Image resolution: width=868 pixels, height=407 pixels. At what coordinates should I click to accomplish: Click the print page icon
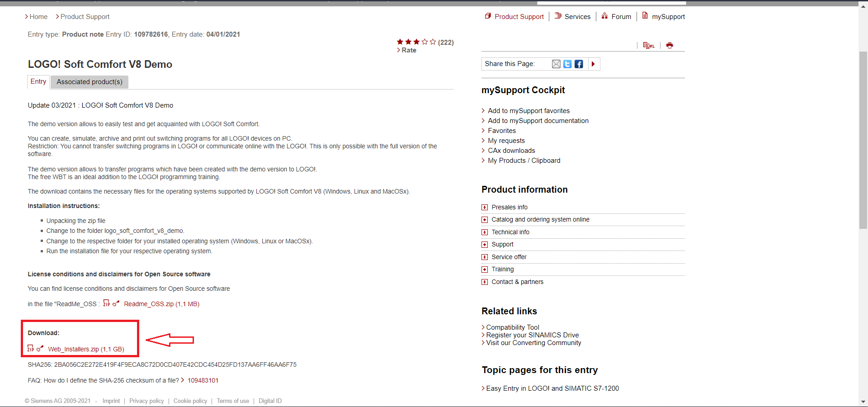click(670, 45)
